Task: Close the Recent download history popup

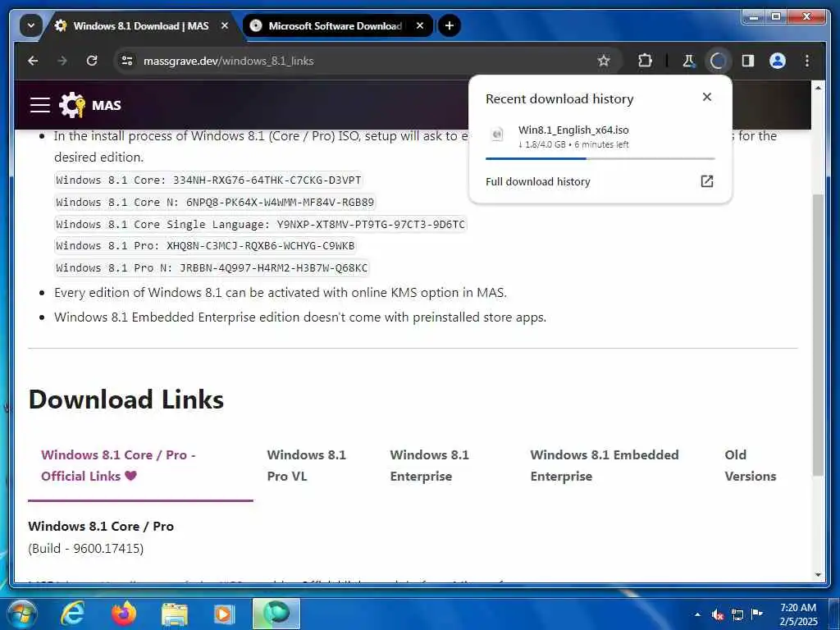Action: (x=707, y=97)
